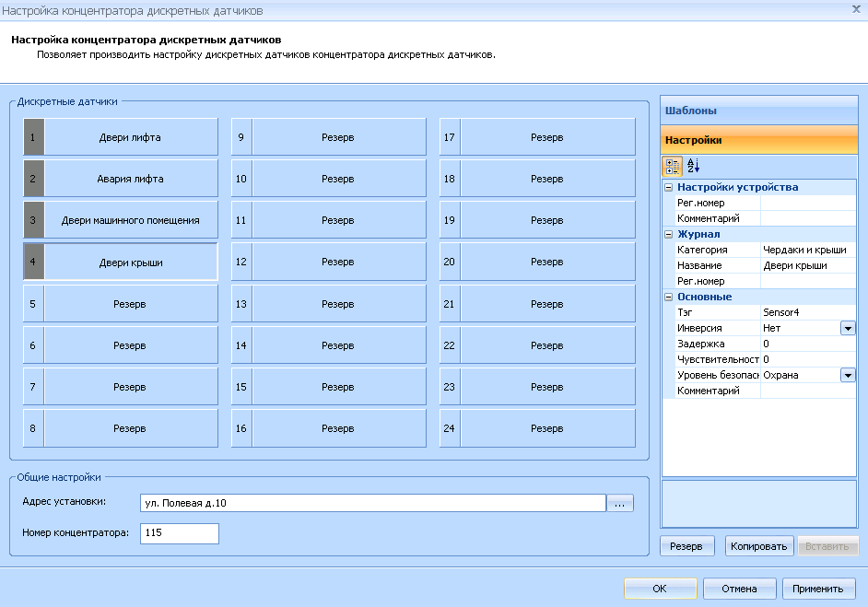Click the Адрес установки text field
Screen dimensions: 868x607
(372, 502)
